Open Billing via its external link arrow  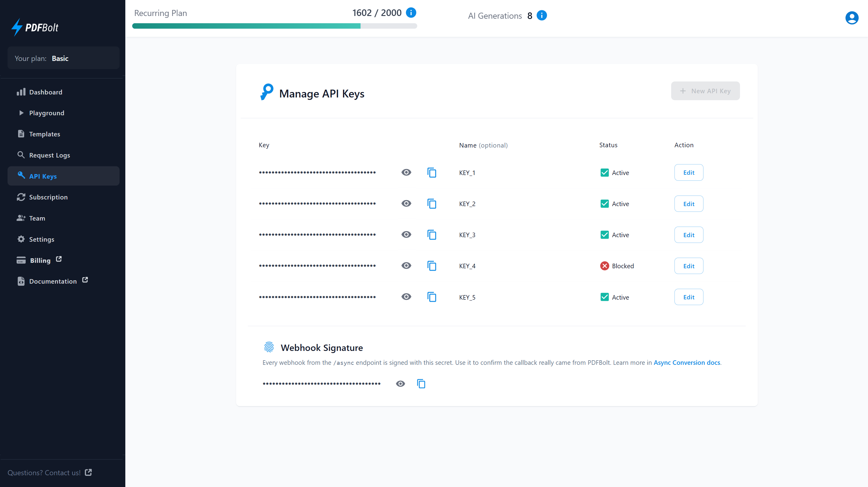[x=58, y=259]
